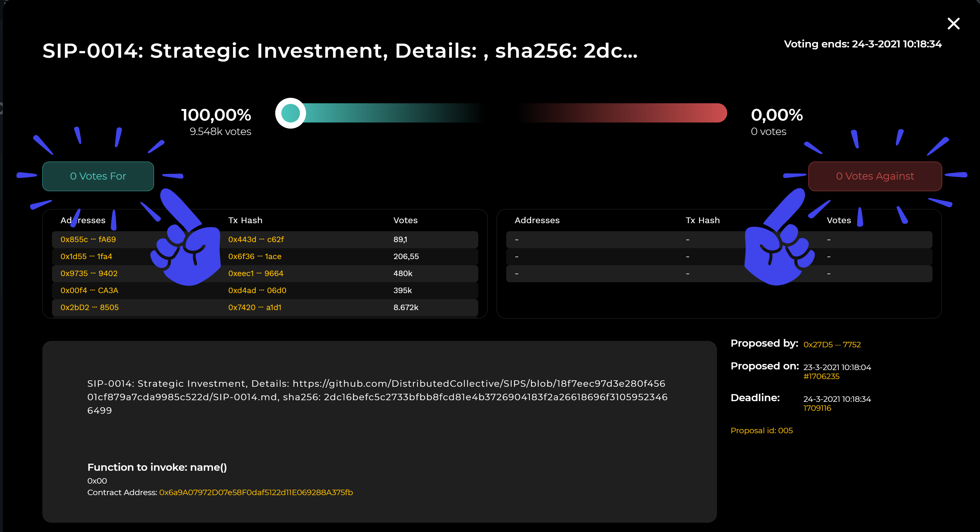980x532 pixels.
Task: Click the Proposal id: 005 text
Action: (x=762, y=430)
